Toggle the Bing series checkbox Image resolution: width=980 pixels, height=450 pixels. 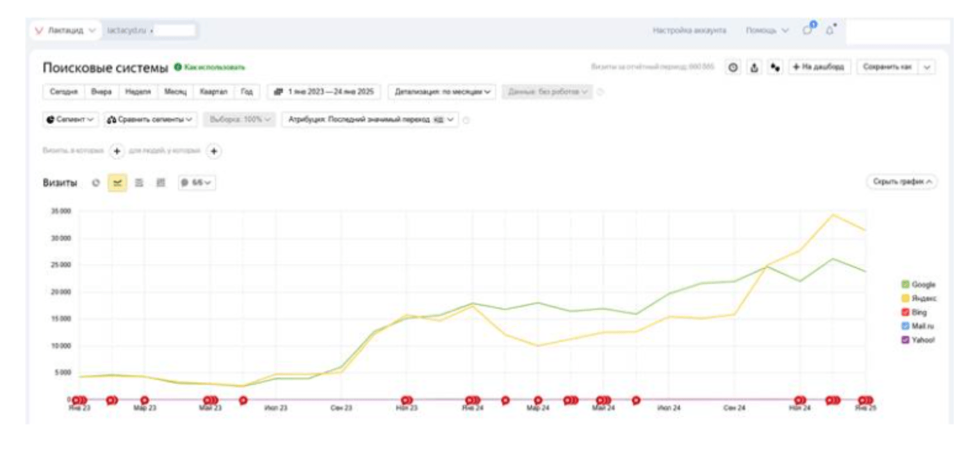[x=905, y=312]
